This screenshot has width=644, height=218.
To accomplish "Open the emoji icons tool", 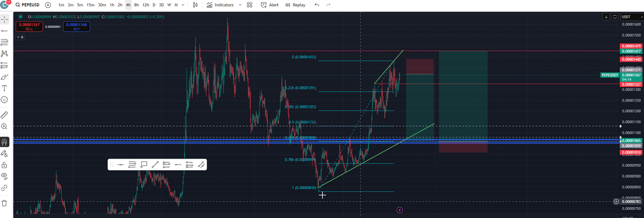I will pyautogui.click(x=4, y=100).
